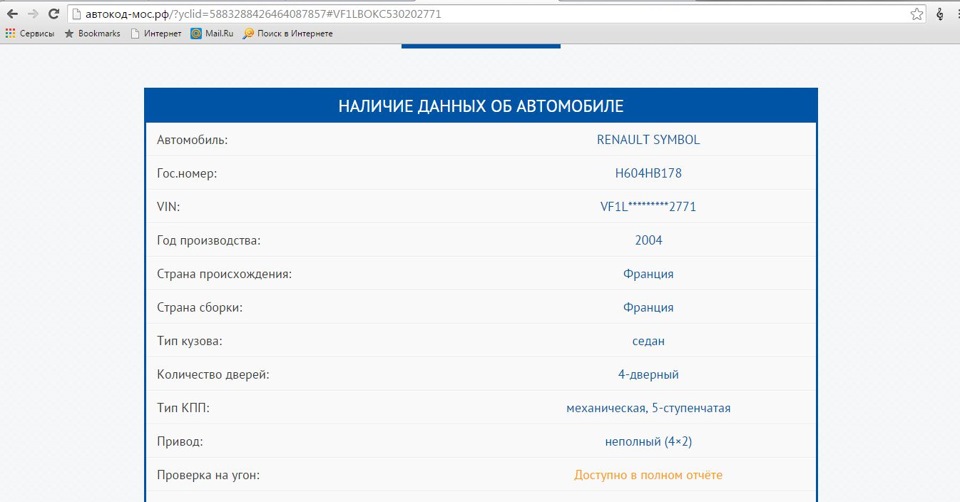Select Франция in Страна сборки row
960x502 pixels.
(x=648, y=307)
